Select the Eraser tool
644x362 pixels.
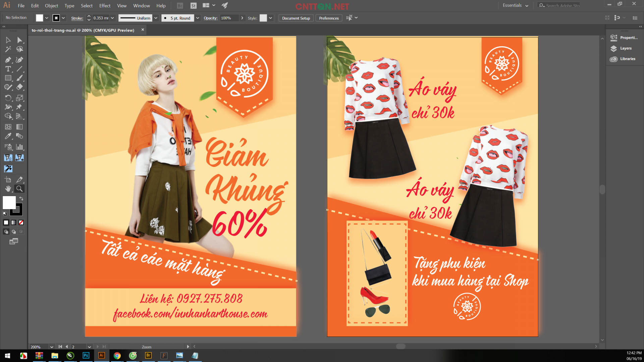pyautogui.click(x=20, y=87)
